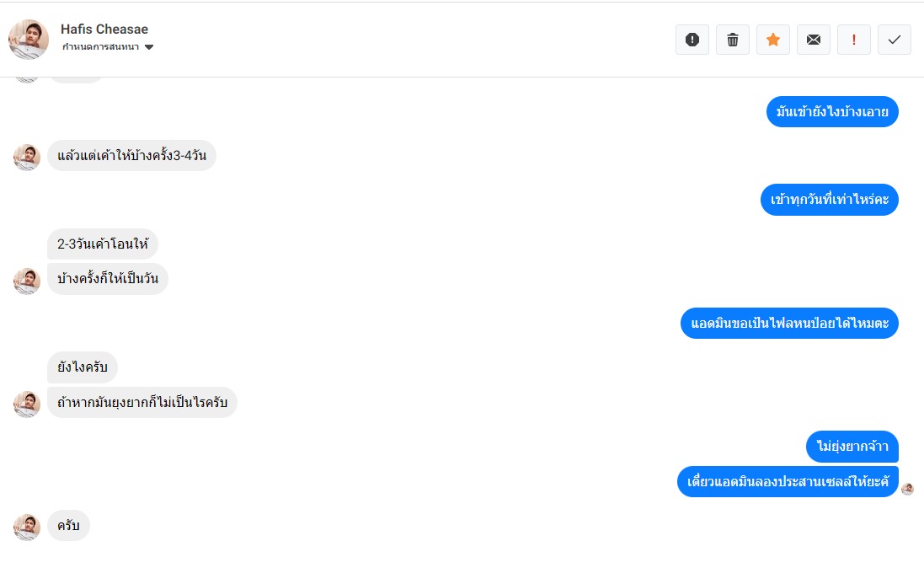Click the Hafis Cheasae name in header
This screenshot has height=568, width=924.
pos(104,29)
